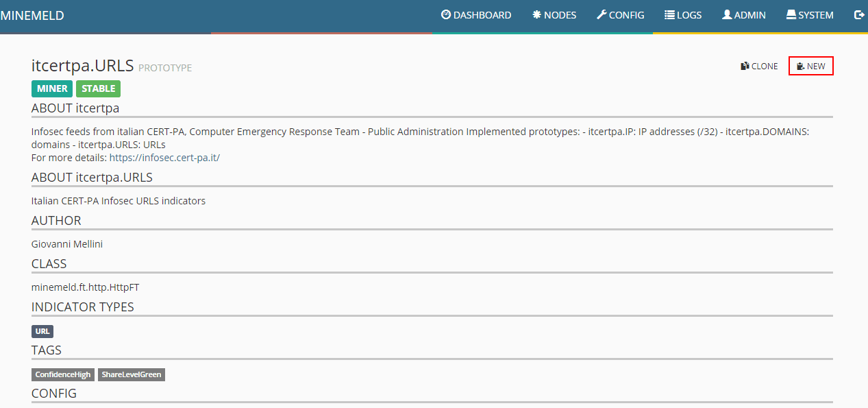Click the System drive icon
The image size is (868, 408).
(791, 15)
